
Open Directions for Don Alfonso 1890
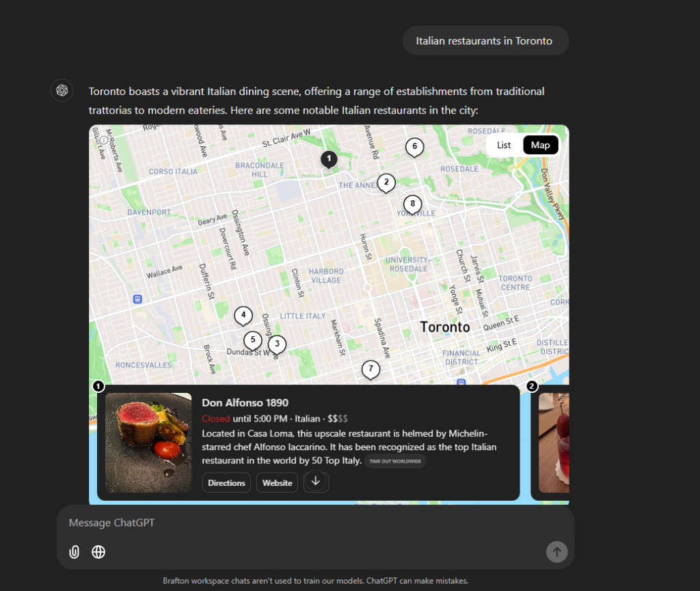click(226, 482)
